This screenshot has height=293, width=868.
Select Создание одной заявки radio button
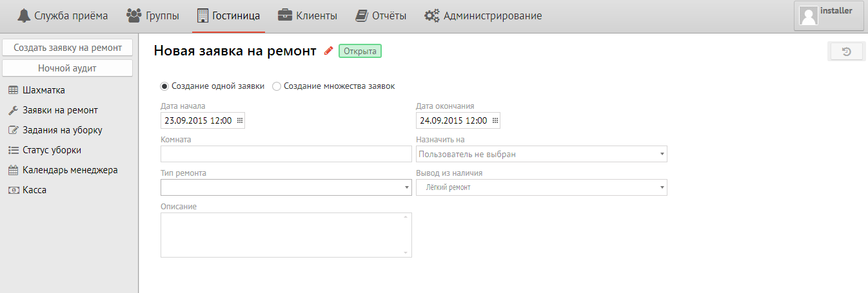coord(164,86)
